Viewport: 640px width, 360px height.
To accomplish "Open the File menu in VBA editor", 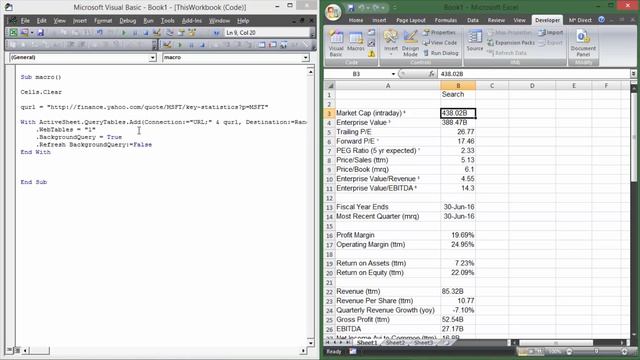I will 25,20.
